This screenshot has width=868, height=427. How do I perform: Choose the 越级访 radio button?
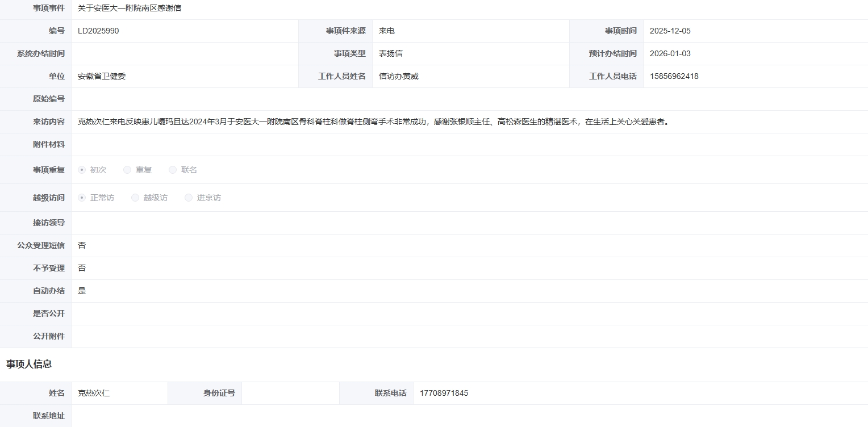click(x=135, y=198)
